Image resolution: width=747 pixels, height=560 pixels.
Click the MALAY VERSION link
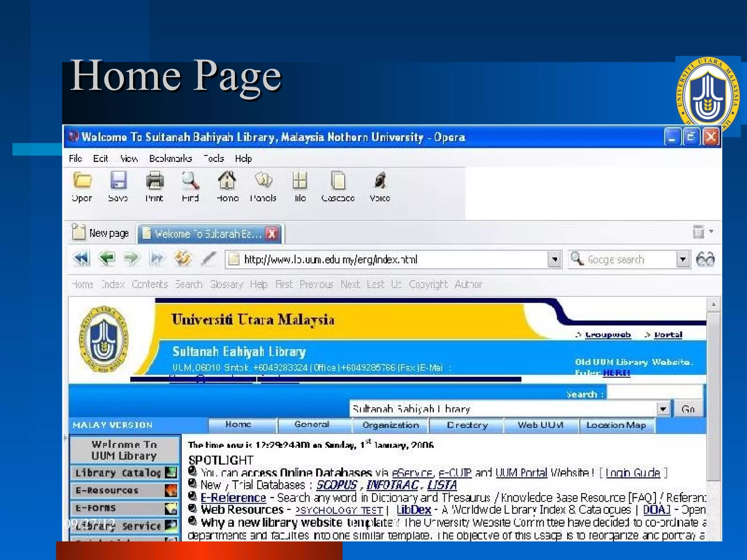pos(112,425)
